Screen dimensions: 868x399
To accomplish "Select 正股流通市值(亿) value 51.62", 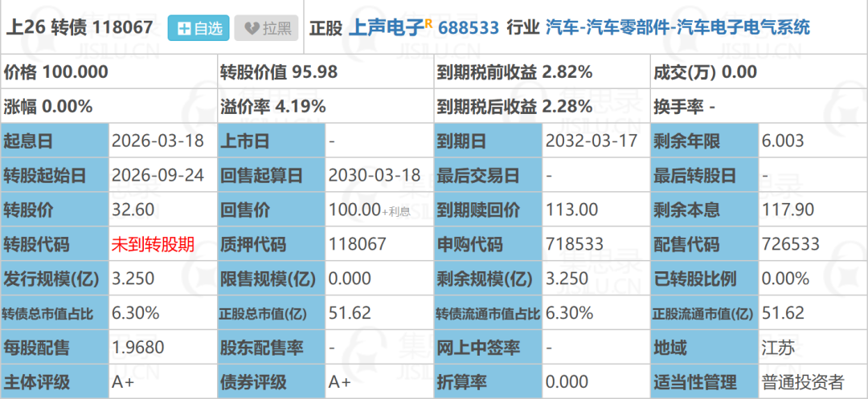I will (783, 313).
